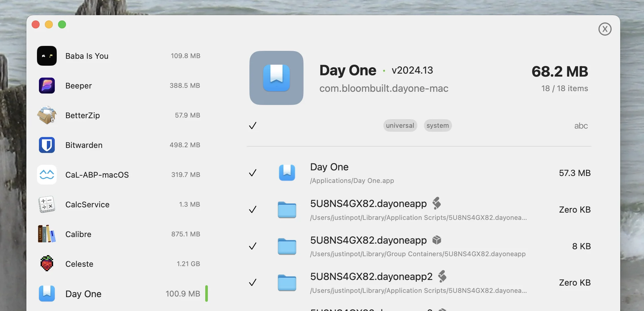Click the 57.3 MB size value
Screen dimensions: 644x311
tap(575, 173)
